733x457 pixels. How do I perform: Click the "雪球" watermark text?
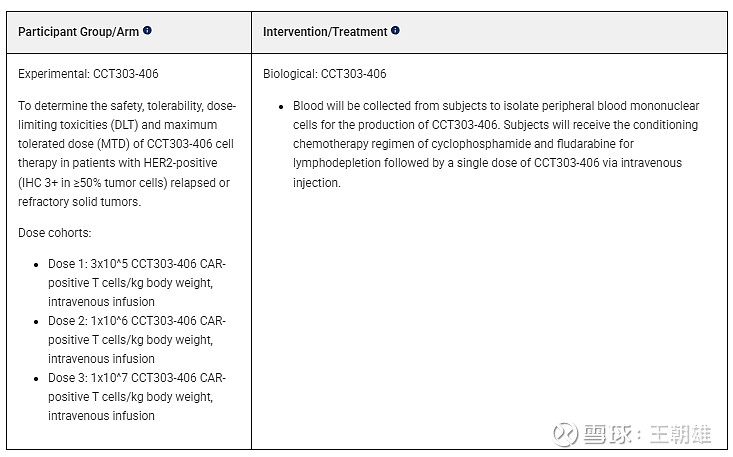point(607,435)
